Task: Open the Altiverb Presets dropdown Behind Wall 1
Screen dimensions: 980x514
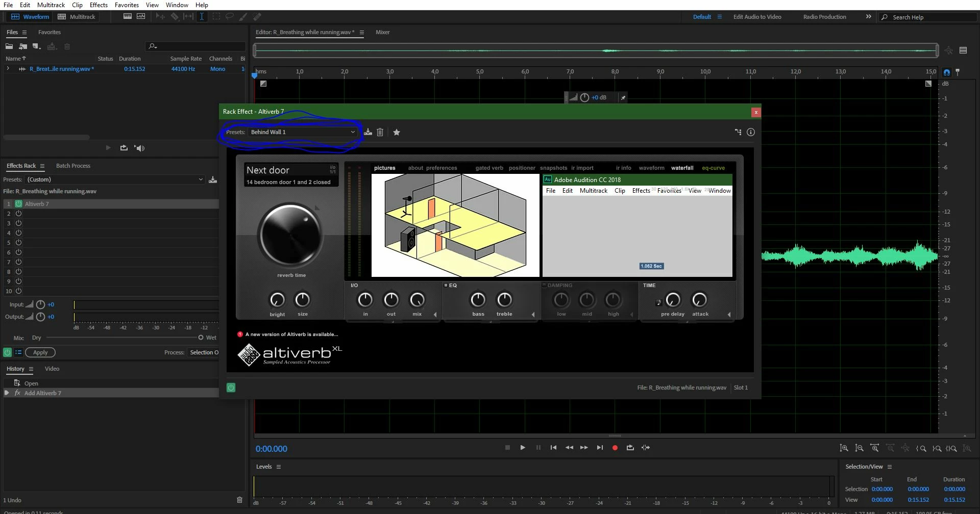Action: pyautogui.click(x=303, y=132)
